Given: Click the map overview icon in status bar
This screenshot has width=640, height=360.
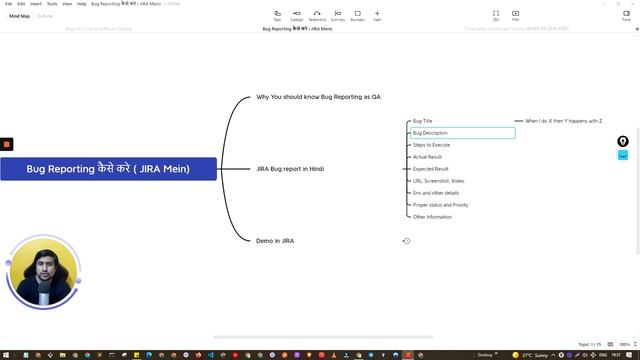Looking at the screenshot, I should (610, 344).
